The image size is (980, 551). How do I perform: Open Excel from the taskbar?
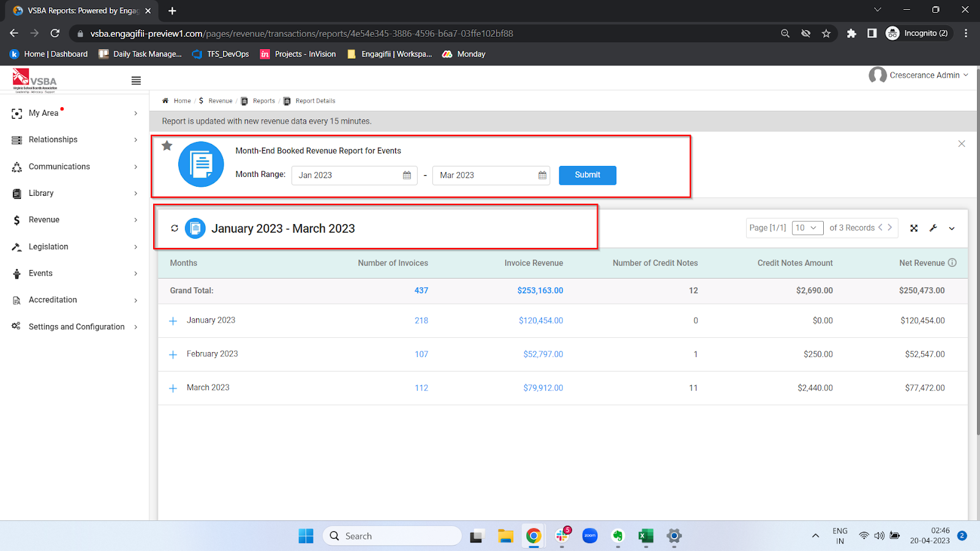(646, 536)
